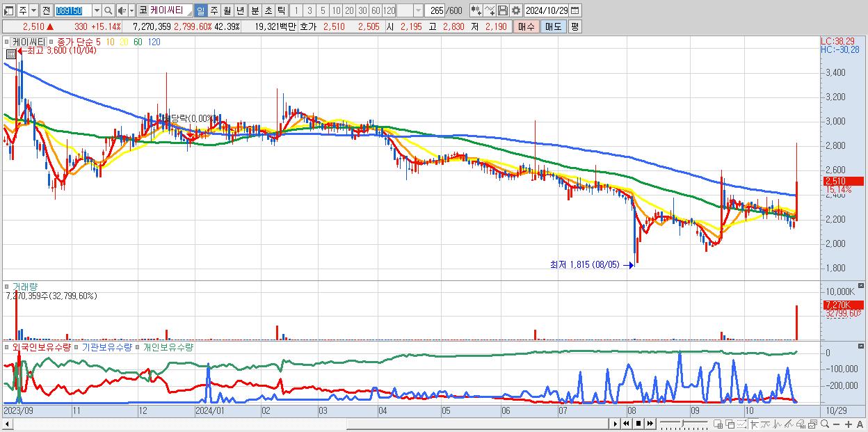Image resolution: width=868 pixels, height=432 pixels.
Task: Click the 외국인보유수량 legend label
Action: click(x=41, y=346)
